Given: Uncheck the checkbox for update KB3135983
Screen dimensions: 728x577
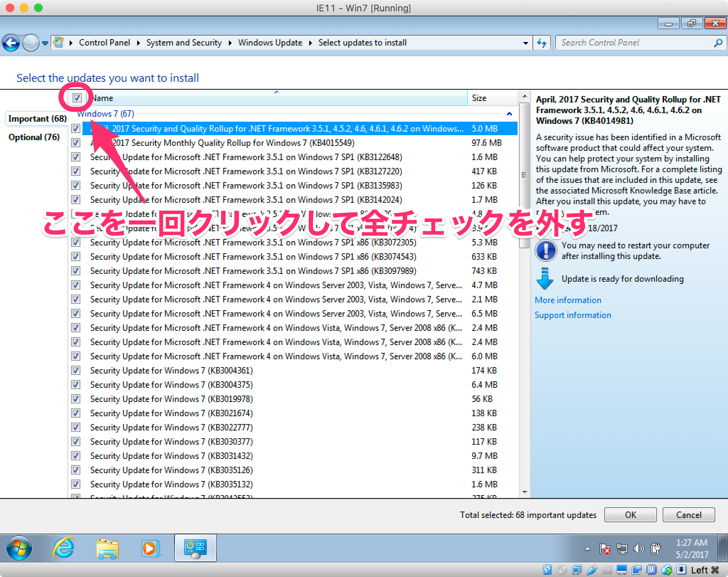Looking at the screenshot, I should (x=76, y=185).
